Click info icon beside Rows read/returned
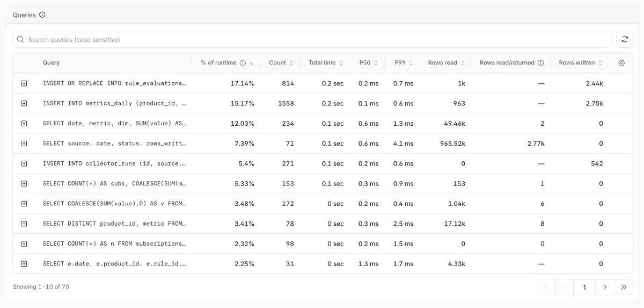The width and height of the screenshot is (644, 308). pos(540,63)
